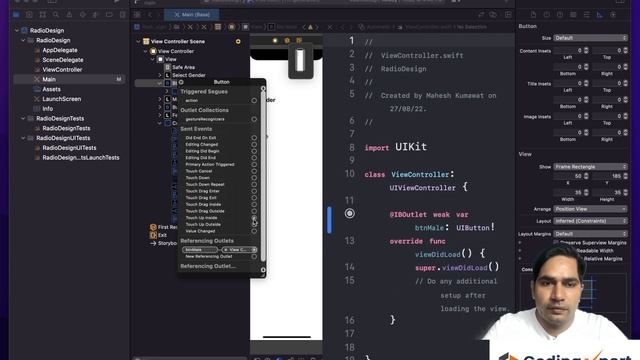Click the Y frame field stepper showing 185
This screenshot has height=360, width=640.
[625, 176]
